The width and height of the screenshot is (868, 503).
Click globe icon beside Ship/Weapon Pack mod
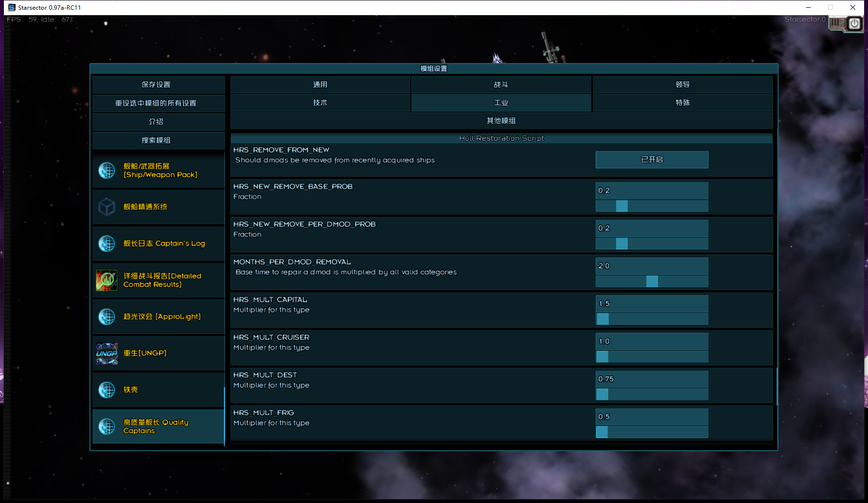(107, 170)
